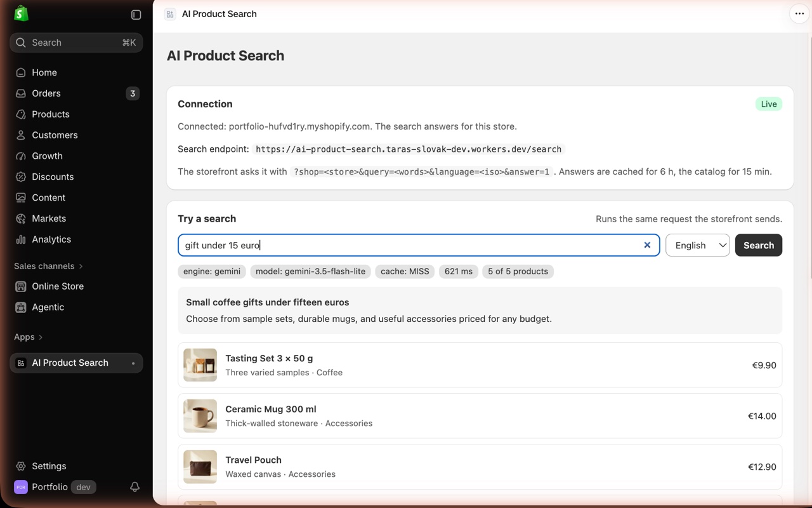Click the Travel Pouch product thumbnail
The height and width of the screenshot is (508, 812).
200,467
